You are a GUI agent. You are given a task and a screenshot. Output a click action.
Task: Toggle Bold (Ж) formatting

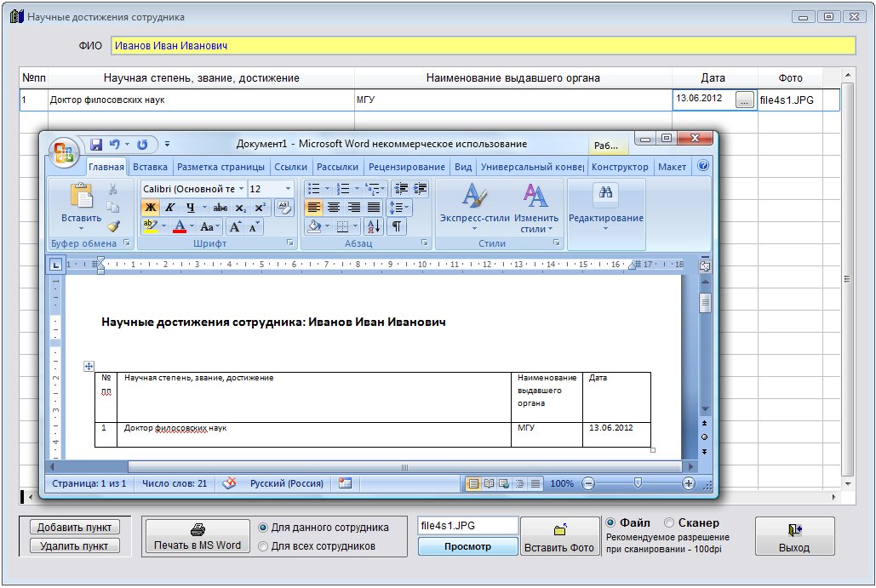pos(151,208)
